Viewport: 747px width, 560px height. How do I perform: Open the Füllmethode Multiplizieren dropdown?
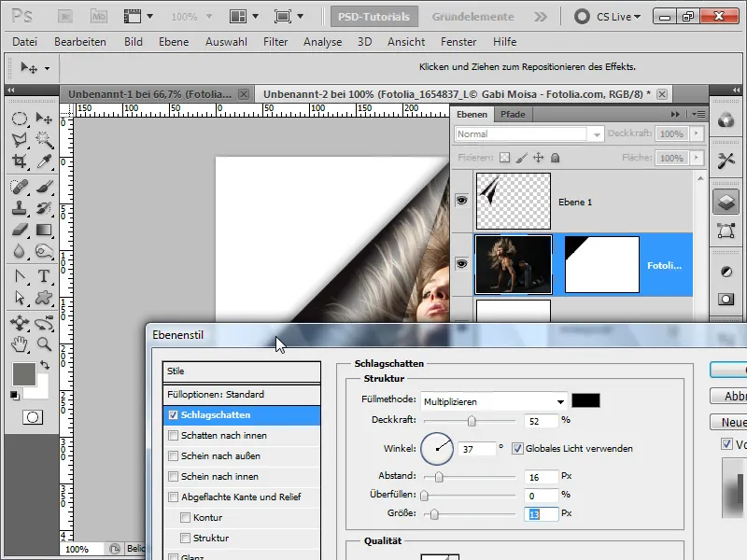(x=494, y=401)
